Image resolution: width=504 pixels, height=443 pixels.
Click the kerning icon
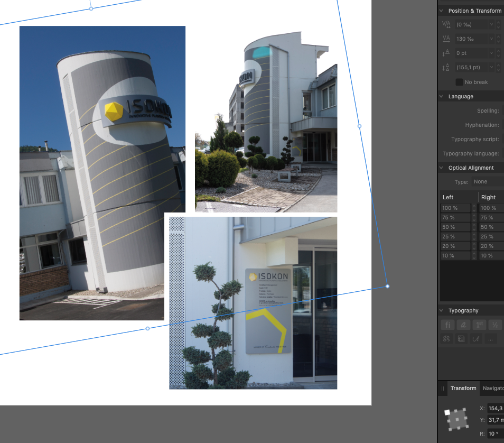(x=446, y=24)
